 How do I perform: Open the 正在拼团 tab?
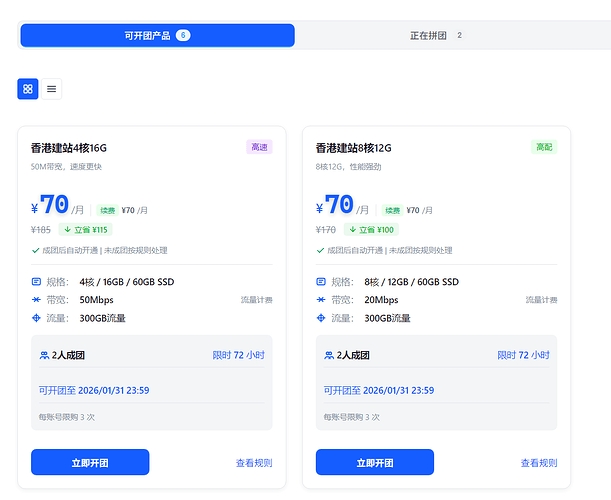435,35
